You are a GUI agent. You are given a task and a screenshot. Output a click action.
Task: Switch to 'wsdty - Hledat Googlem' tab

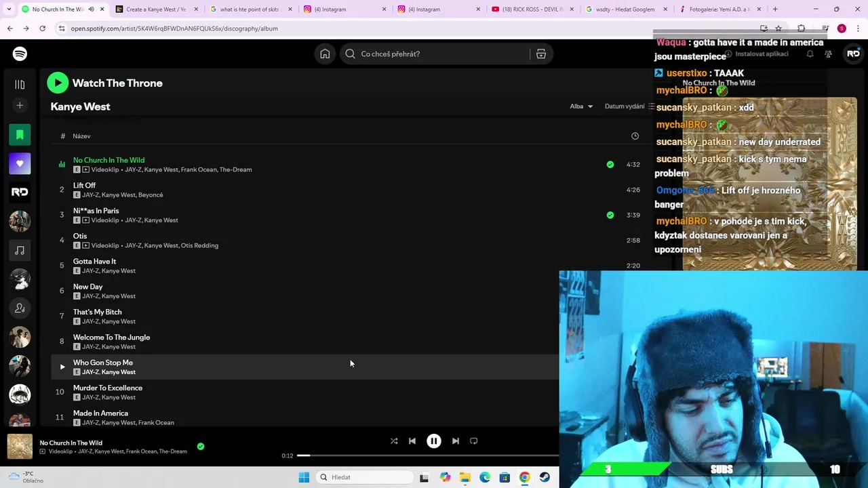tap(627, 9)
